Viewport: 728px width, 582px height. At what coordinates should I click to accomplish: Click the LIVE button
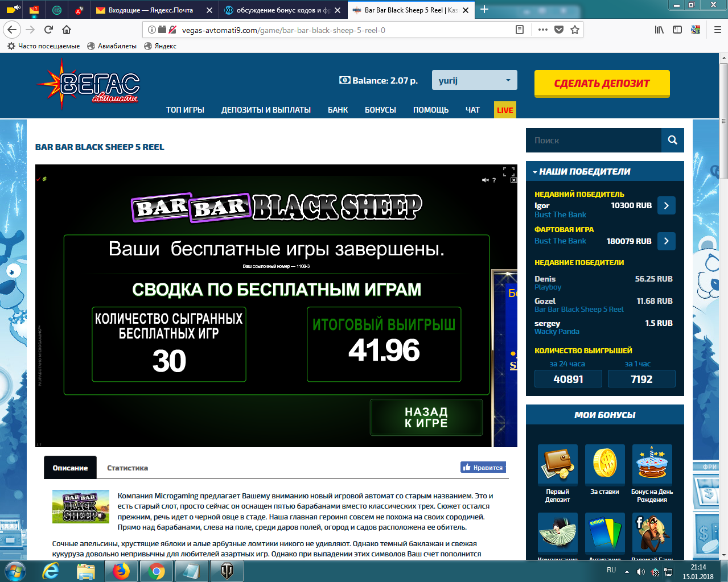pyautogui.click(x=505, y=110)
